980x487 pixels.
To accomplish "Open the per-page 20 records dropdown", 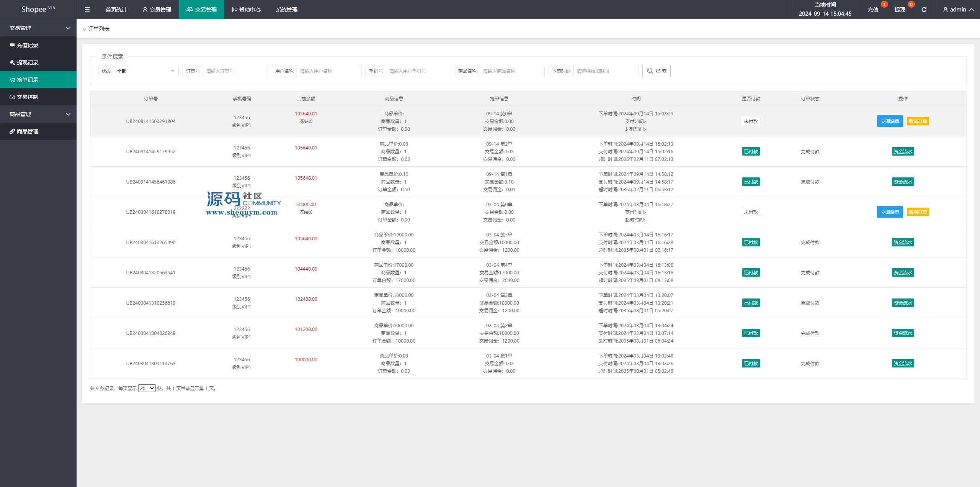I will 147,388.
